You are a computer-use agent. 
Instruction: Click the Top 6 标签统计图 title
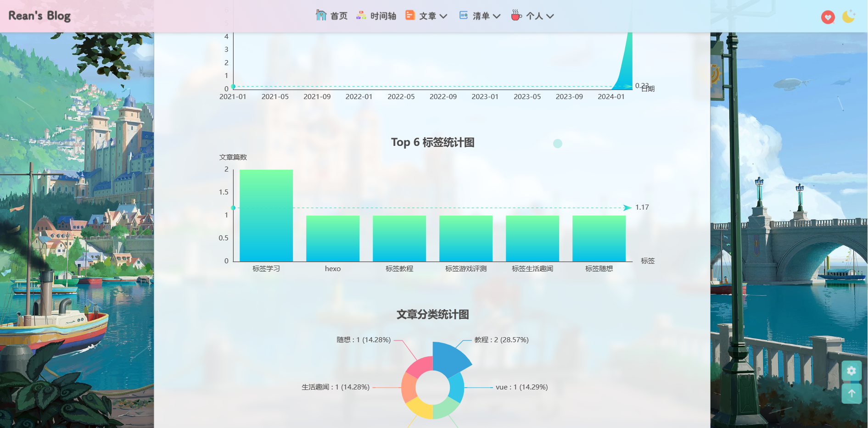(x=432, y=142)
